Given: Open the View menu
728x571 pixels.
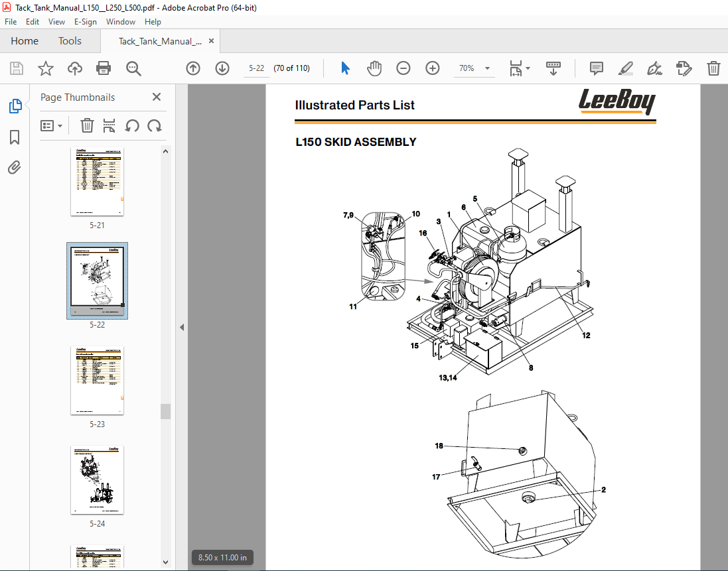Looking at the screenshot, I should tap(56, 22).
